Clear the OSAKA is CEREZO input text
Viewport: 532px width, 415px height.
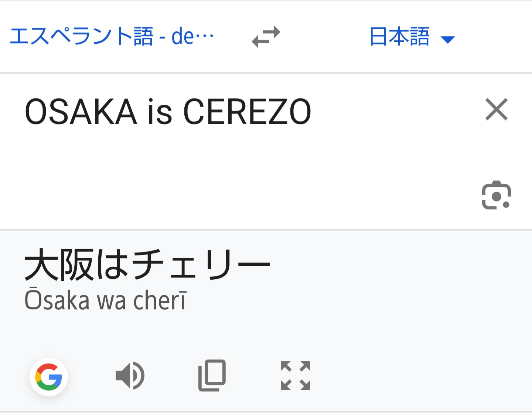click(x=497, y=109)
